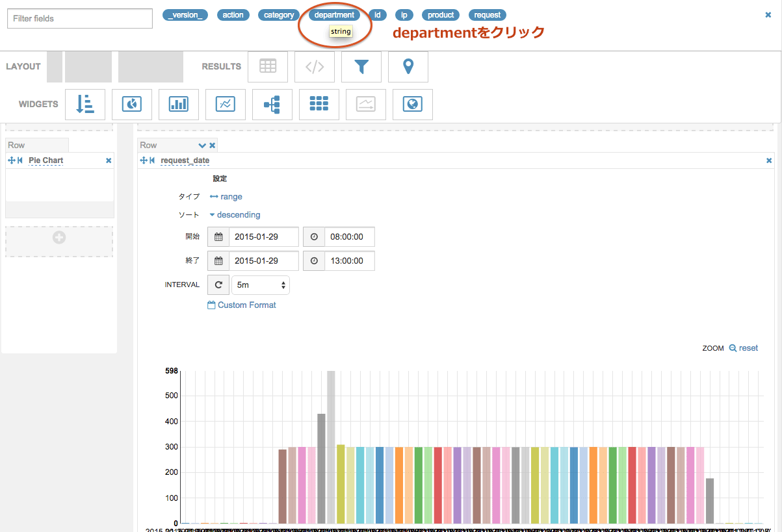Click the move handle of the Pie Chart widget

11,160
